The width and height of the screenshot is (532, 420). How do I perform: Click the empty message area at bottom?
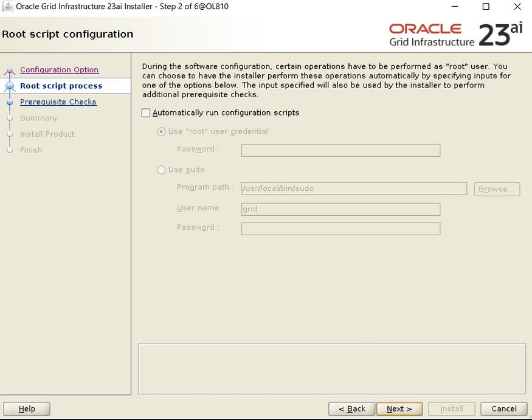pos(332,369)
